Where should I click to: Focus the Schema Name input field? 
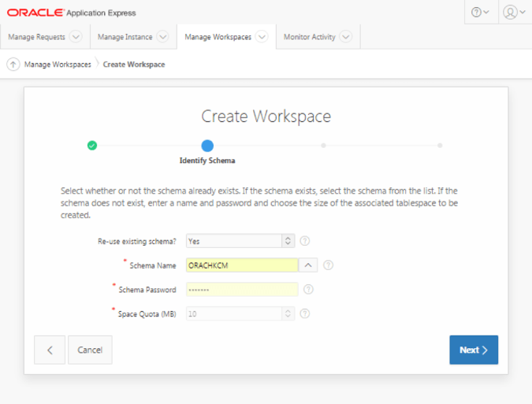point(242,265)
